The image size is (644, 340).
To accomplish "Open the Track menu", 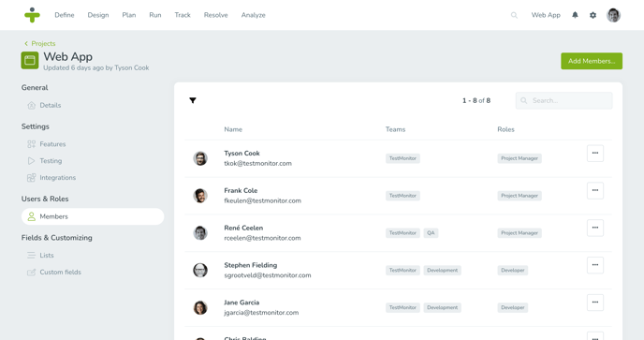I will [x=183, y=15].
